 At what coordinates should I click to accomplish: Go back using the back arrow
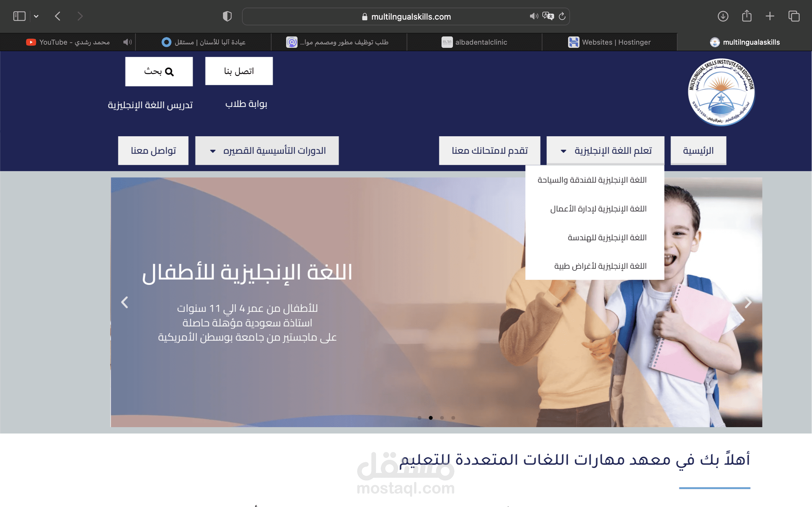[58, 16]
